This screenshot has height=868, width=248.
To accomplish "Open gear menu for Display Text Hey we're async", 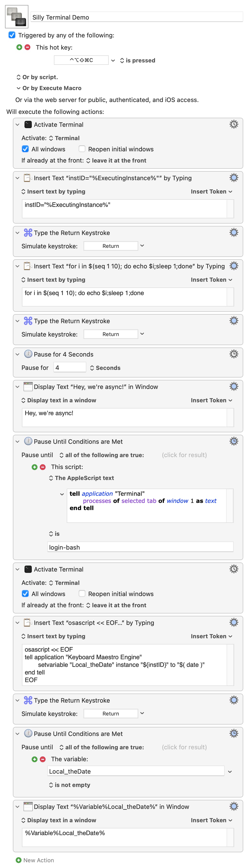I will [233, 386].
